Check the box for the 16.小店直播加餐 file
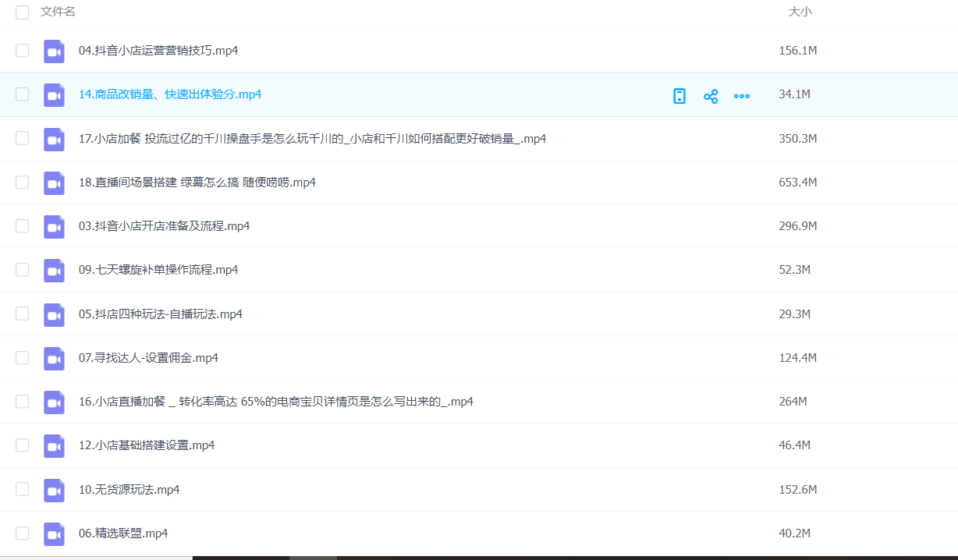This screenshot has width=958, height=560. pos(22,402)
